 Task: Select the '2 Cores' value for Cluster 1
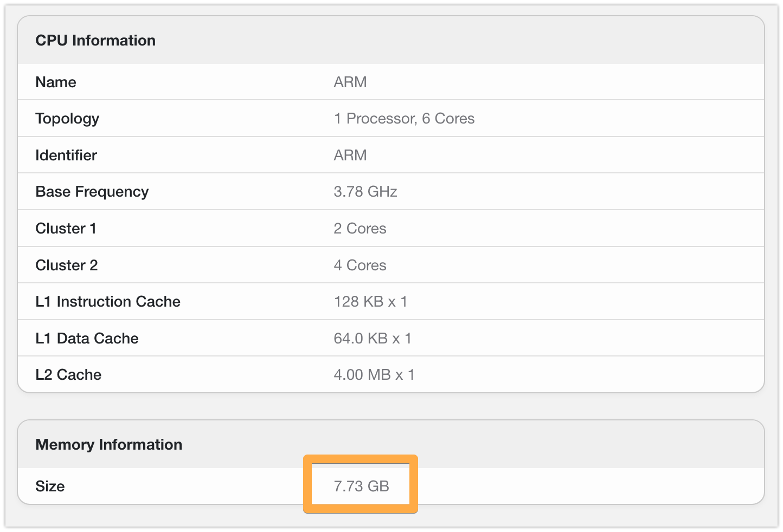point(360,228)
